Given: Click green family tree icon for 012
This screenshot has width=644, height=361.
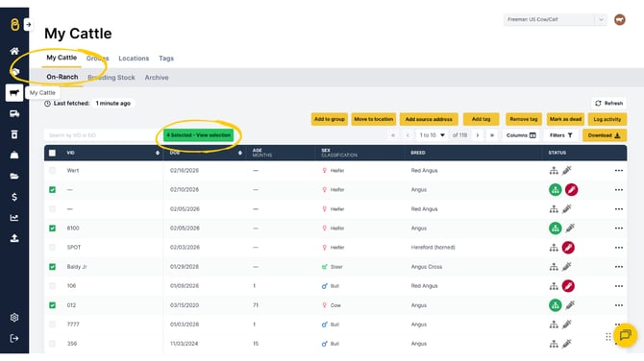Looking at the screenshot, I should [x=556, y=305].
